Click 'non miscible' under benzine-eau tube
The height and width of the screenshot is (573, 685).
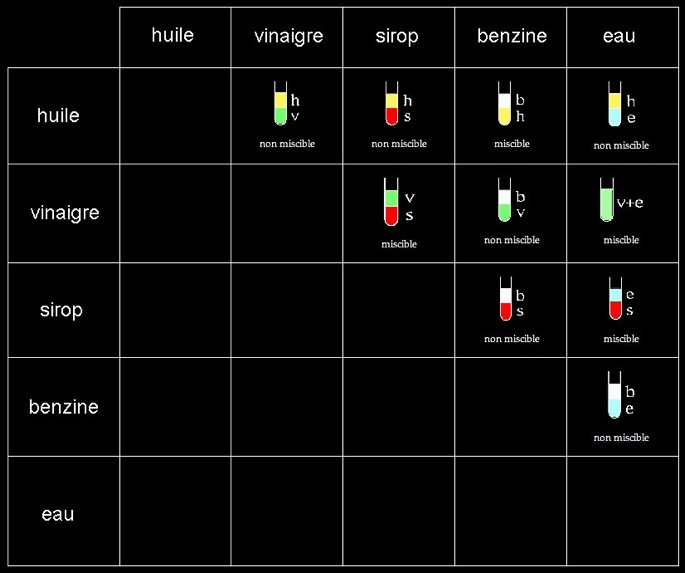pyautogui.click(x=621, y=438)
